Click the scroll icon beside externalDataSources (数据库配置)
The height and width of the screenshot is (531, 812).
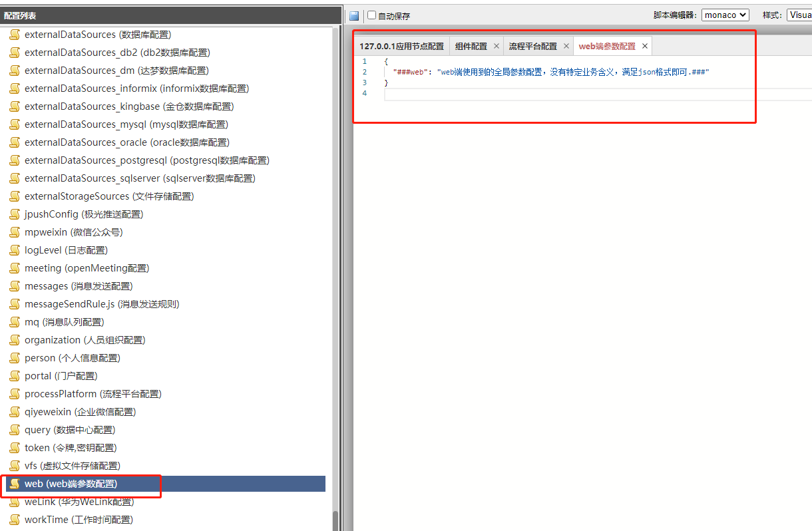tap(15, 35)
